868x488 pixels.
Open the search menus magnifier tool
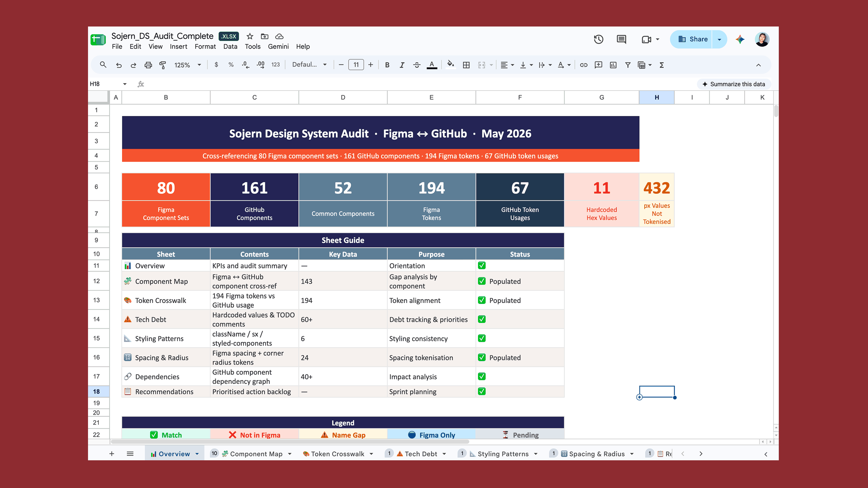[x=103, y=65]
